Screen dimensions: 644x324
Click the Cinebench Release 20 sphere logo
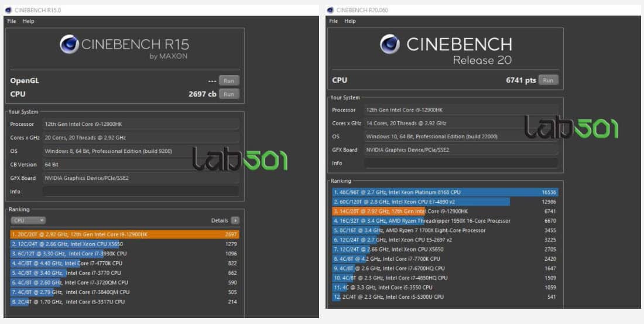point(389,44)
